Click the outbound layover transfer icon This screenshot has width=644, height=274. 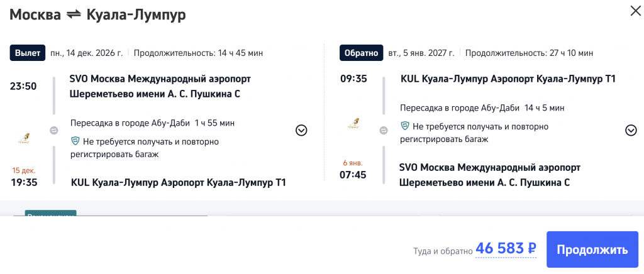pyautogui.click(x=55, y=131)
